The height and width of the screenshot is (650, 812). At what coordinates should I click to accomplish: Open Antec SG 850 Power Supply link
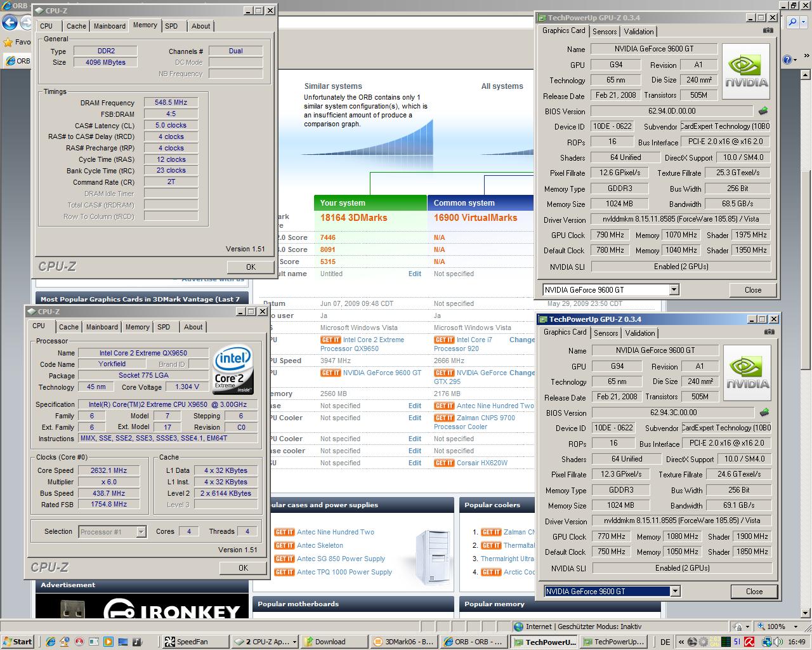[x=341, y=559]
